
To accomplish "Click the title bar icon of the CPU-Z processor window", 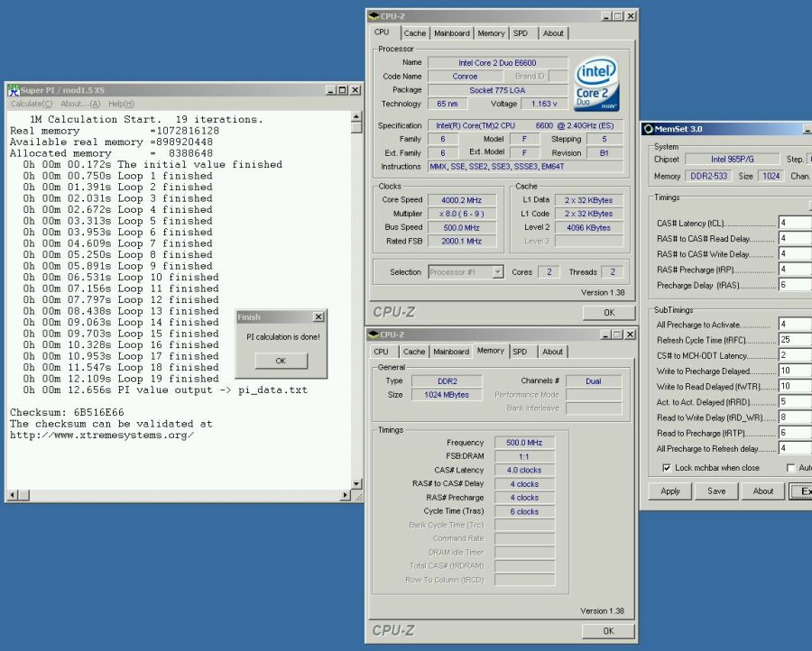I will pyautogui.click(x=374, y=16).
